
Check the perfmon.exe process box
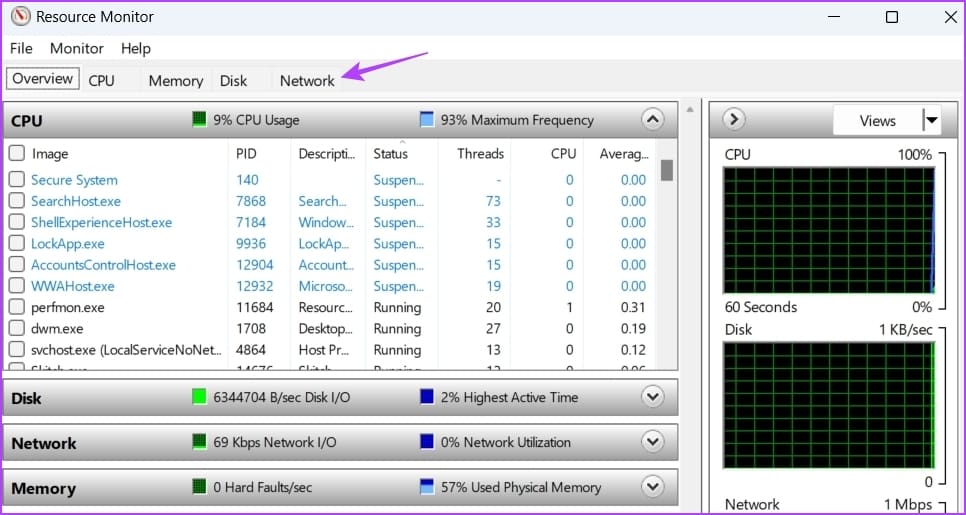17,307
